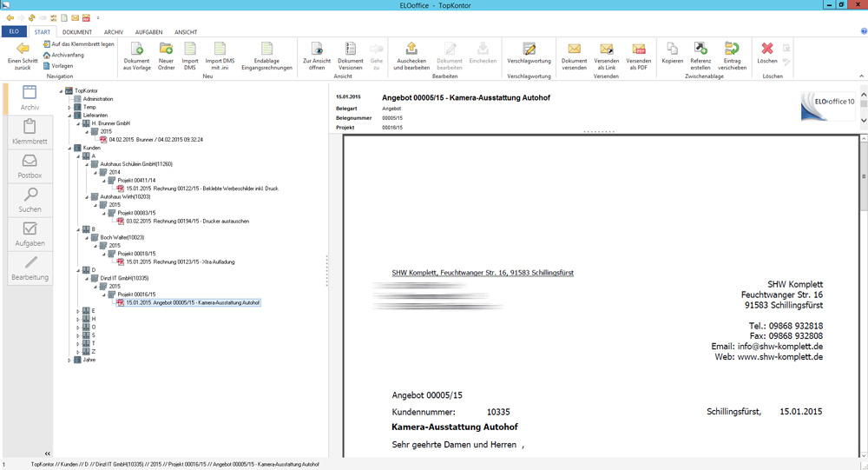Click Referenz erstellen
The width and height of the screenshot is (868, 470).
[700, 56]
